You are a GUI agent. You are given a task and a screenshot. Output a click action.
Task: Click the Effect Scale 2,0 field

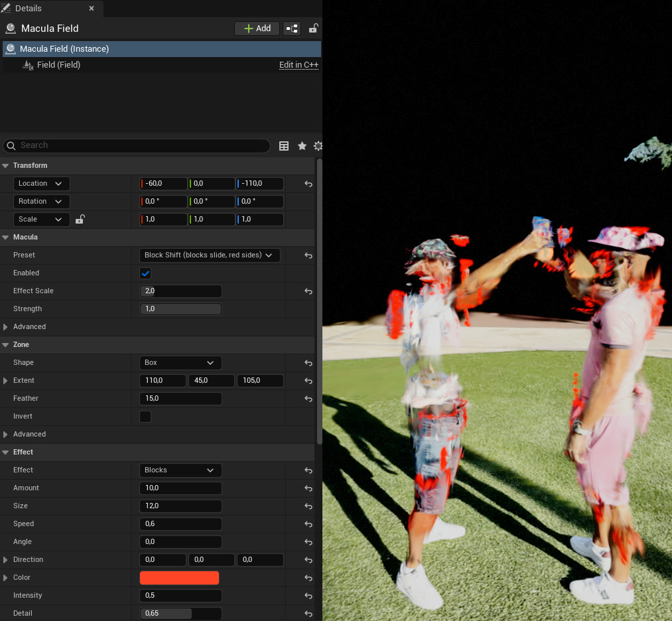click(x=180, y=291)
